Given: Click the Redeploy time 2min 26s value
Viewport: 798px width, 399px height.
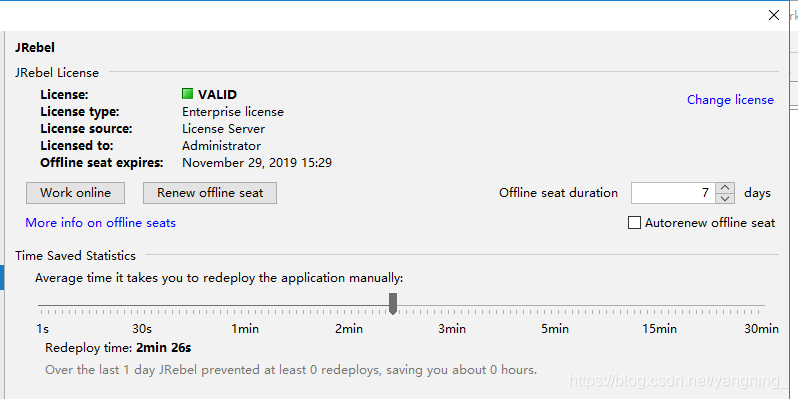Looking at the screenshot, I should tap(163, 348).
